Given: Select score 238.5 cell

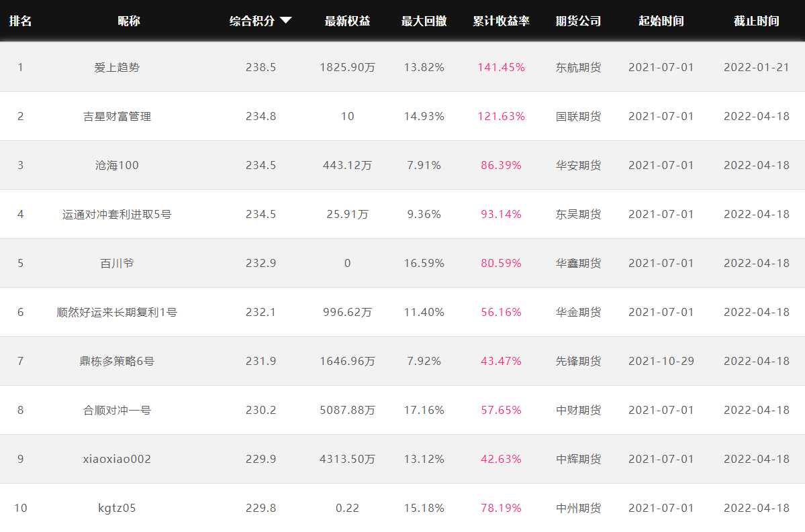Looking at the screenshot, I should pyautogui.click(x=261, y=67).
